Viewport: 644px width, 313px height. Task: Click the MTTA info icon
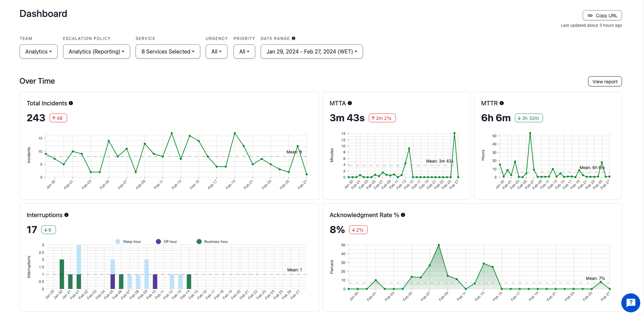point(350,103)
